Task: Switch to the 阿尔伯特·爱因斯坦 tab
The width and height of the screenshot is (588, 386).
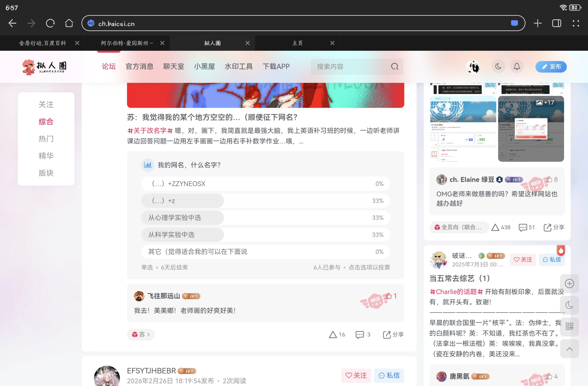Action: [127, 43]
